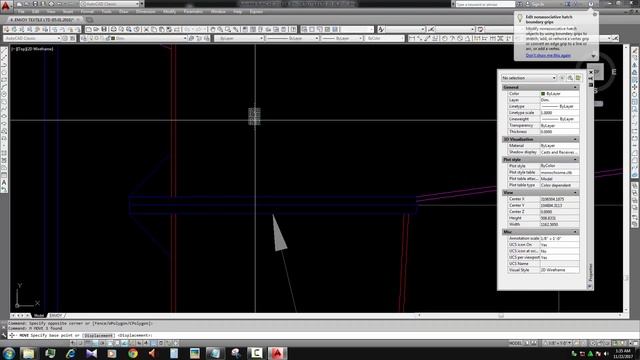Screen dimensions: 640x360
Task: Toggle PICKADD button in Properties palette
Action: (x=562, y=78)
